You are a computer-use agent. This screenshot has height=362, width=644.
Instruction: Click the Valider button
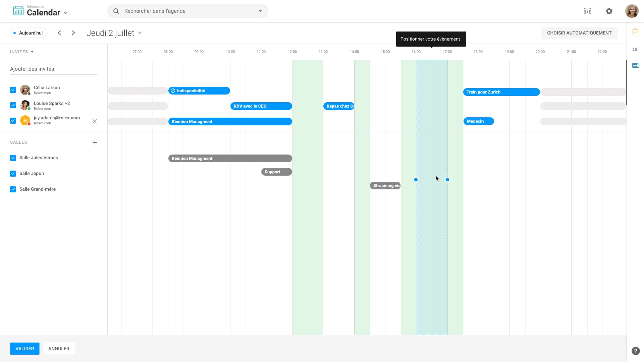click(x=24, y=349)
